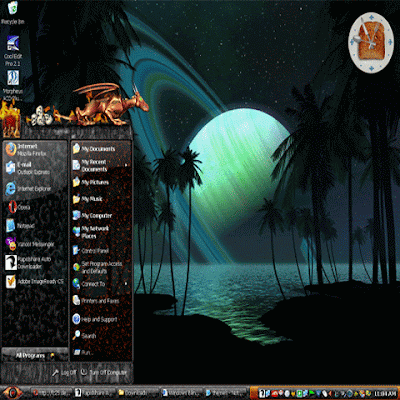Switch to the Opera taskbar window
This screenshot has height=400, width=400.
point(51,393)
